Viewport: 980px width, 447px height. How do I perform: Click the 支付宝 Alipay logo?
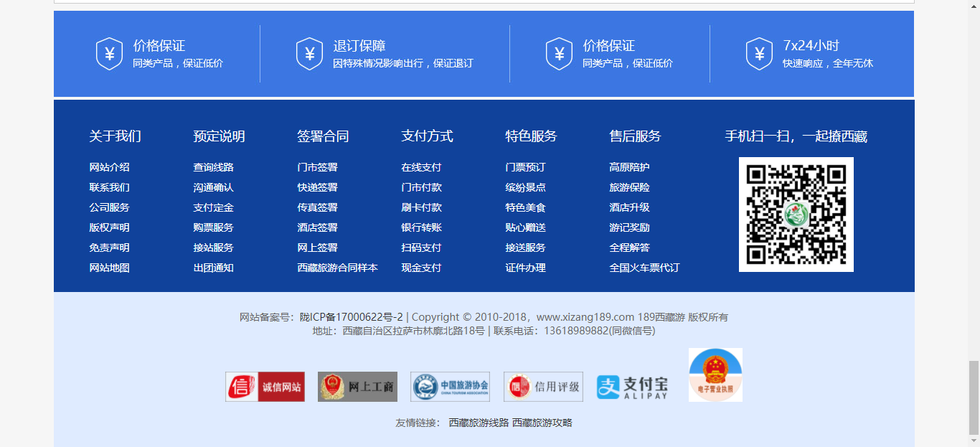633,387
